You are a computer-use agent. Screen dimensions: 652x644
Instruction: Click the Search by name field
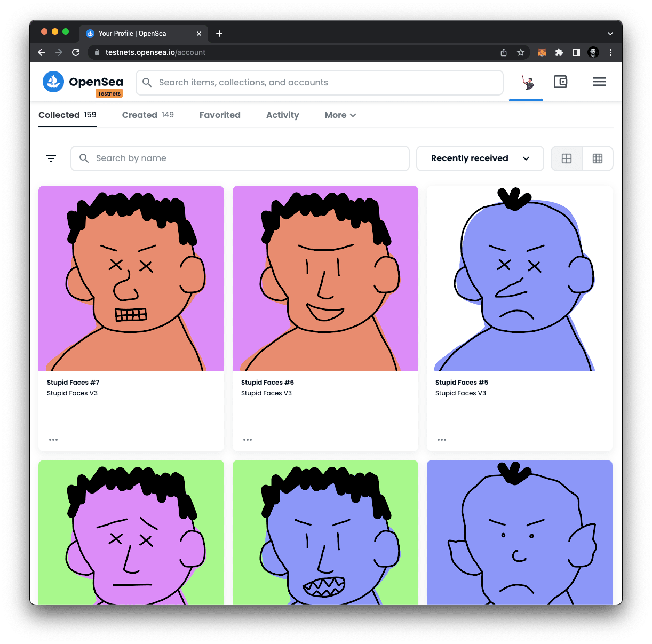[x=240, y=158]
